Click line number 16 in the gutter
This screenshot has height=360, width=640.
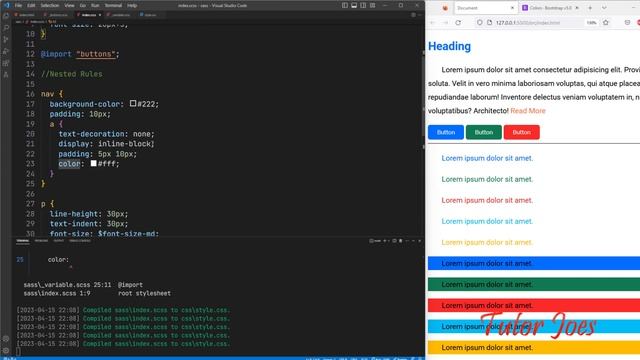30,94
